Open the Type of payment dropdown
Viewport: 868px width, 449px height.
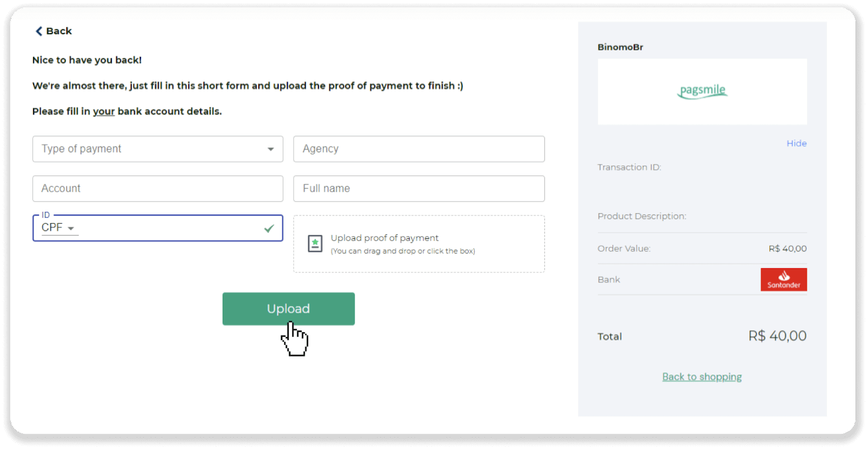click(x=157, y=149)
